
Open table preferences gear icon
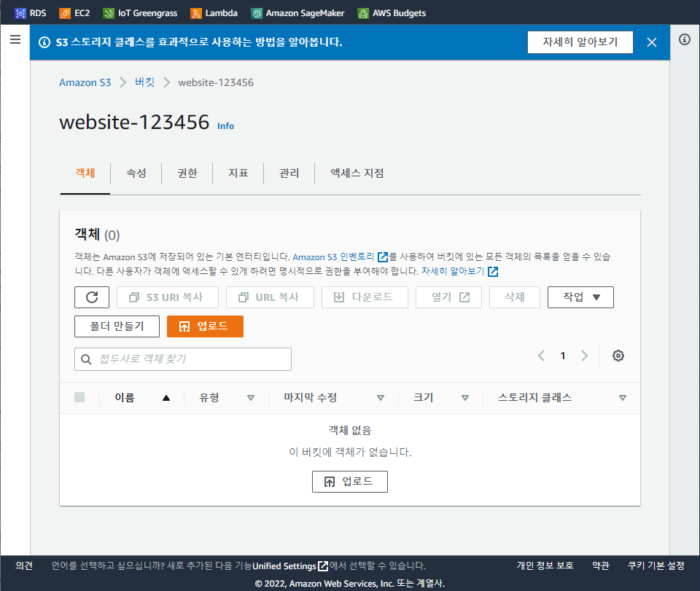coord(618,356)
